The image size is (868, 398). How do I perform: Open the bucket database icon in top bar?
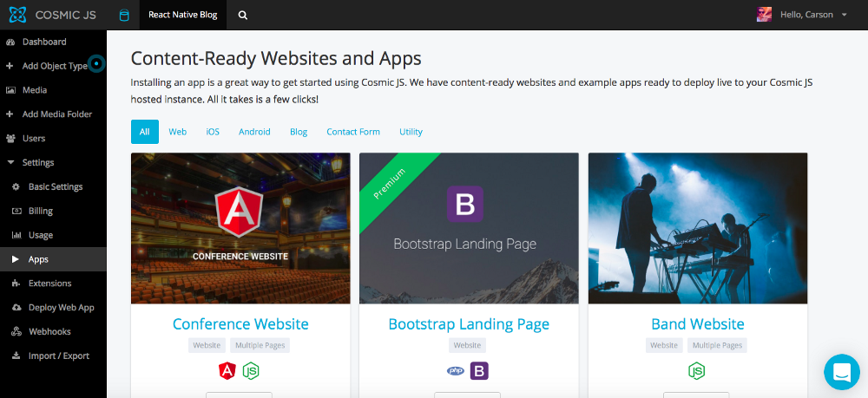pyautogui.click(x=124, y=15)
